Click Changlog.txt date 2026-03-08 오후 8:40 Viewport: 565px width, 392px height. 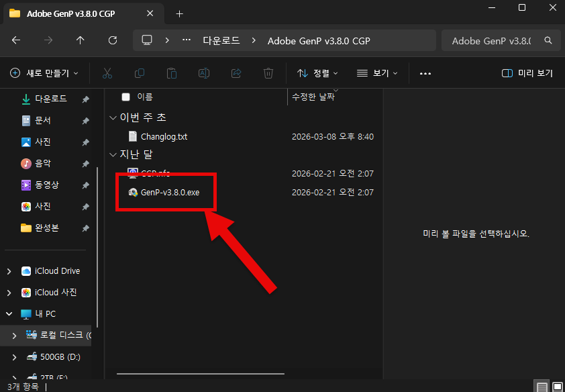(333, 137)
